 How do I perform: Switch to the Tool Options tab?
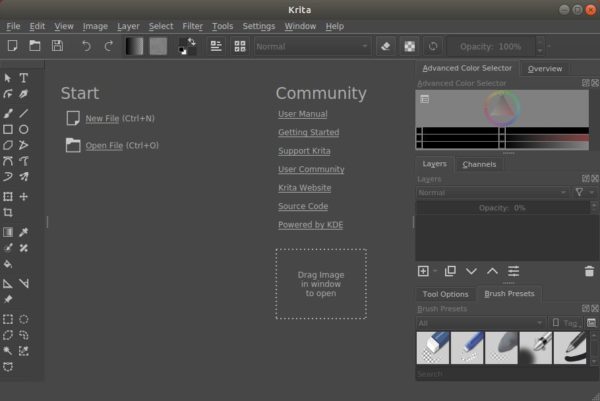coord(445,294)
